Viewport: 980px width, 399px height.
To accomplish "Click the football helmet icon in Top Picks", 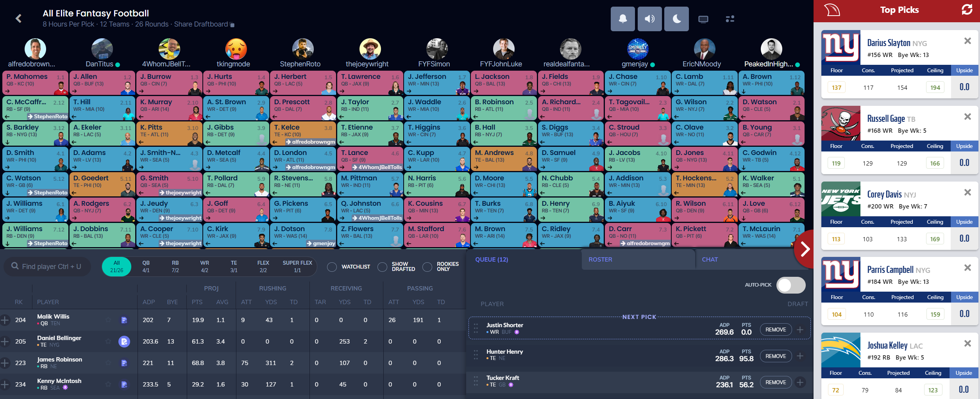I will (x=832, y=10).
